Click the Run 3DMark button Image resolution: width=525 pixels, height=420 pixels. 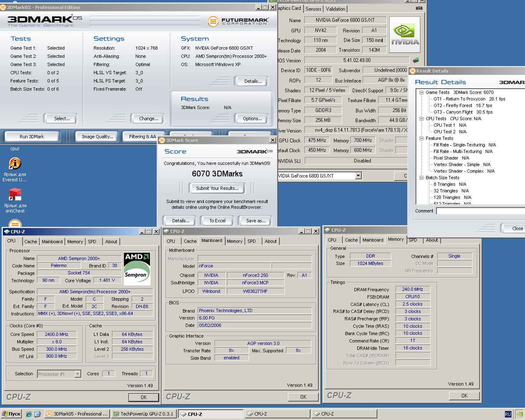point(32,137)
